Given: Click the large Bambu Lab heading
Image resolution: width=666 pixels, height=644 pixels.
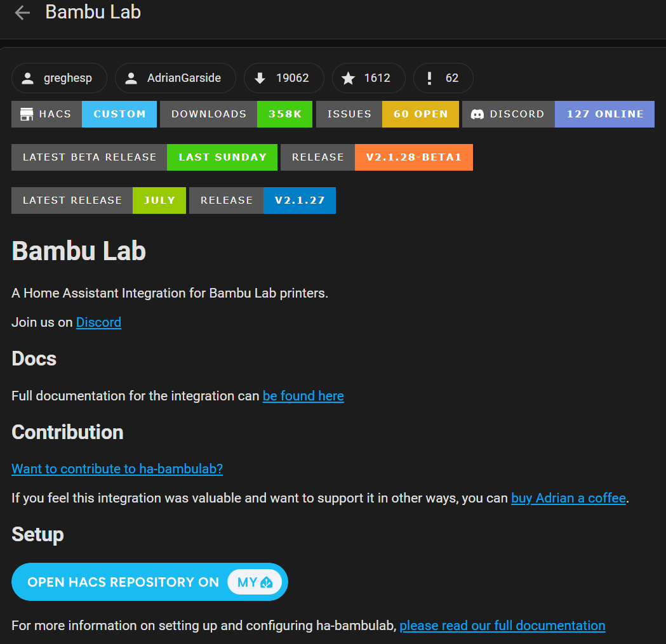Looking at the screenshot, I should (79, 251).
